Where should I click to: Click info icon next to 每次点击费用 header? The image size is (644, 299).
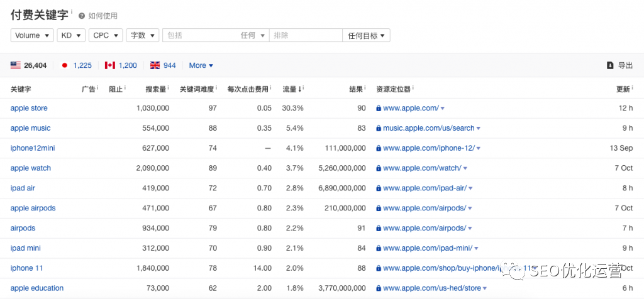click(x=271, y=87)
